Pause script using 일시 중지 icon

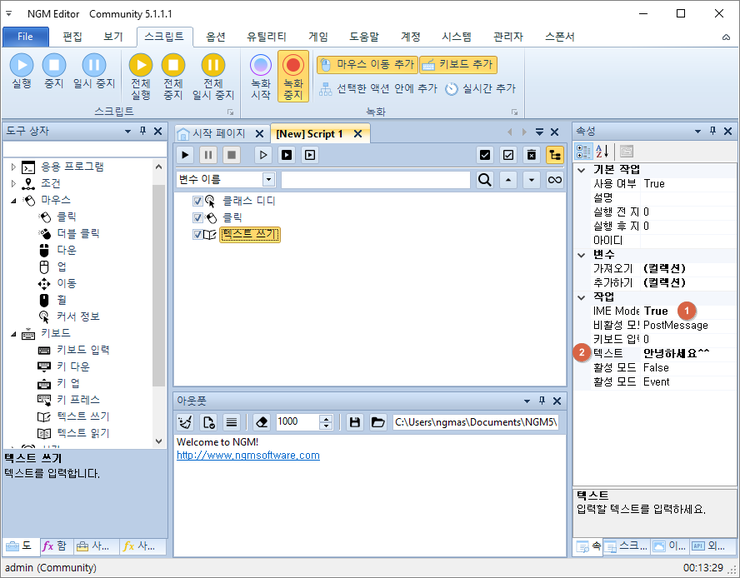pos(94,71)
